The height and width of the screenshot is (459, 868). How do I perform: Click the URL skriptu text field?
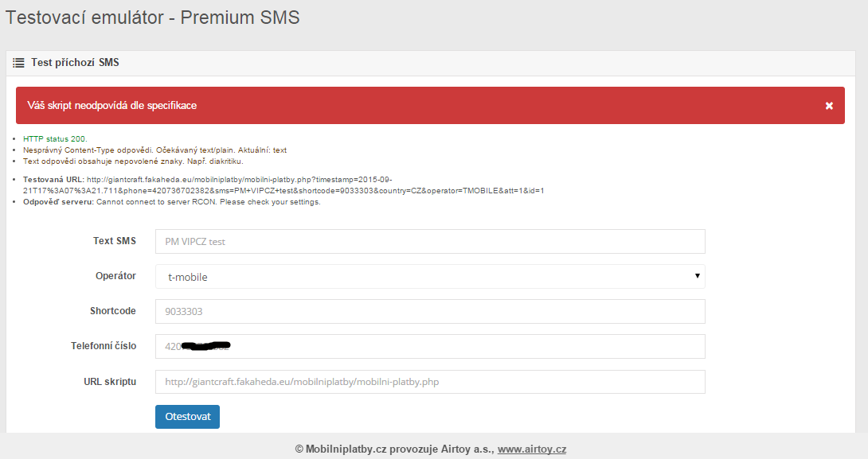coord(430,382)
